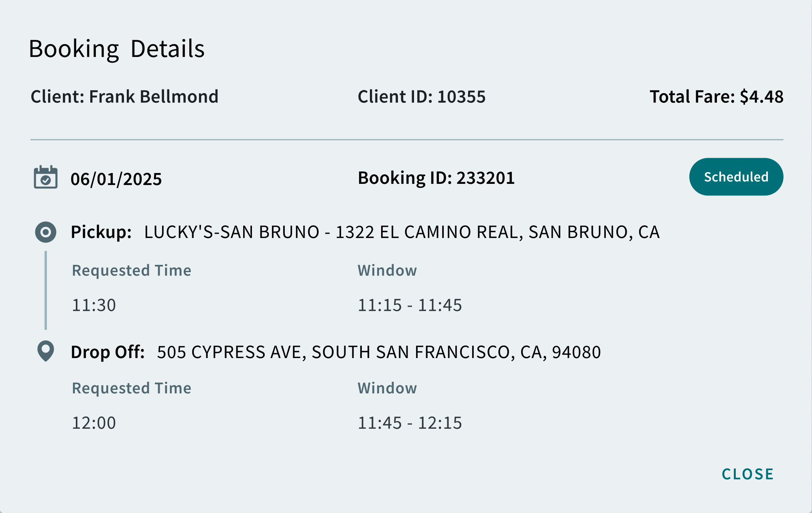Viewport: 812px width, 513px height.
Task: Click the pickup Window time 11:15 - 11:45
Action: [410, 305]
